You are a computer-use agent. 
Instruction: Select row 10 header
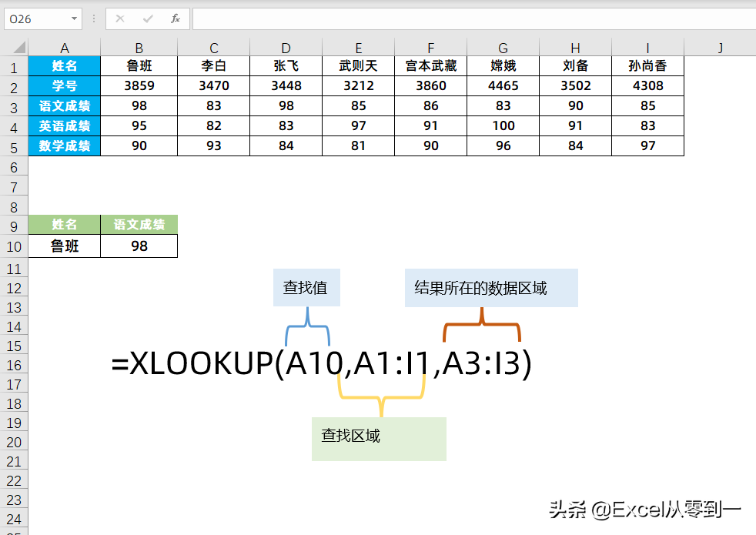14,246
